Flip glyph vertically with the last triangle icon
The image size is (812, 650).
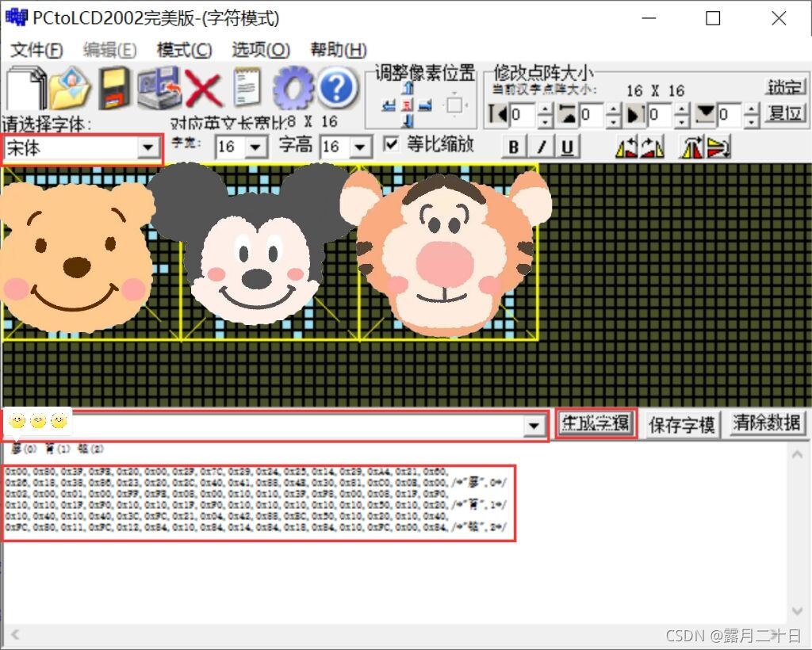pyautogui.click(x=718, y=147)
